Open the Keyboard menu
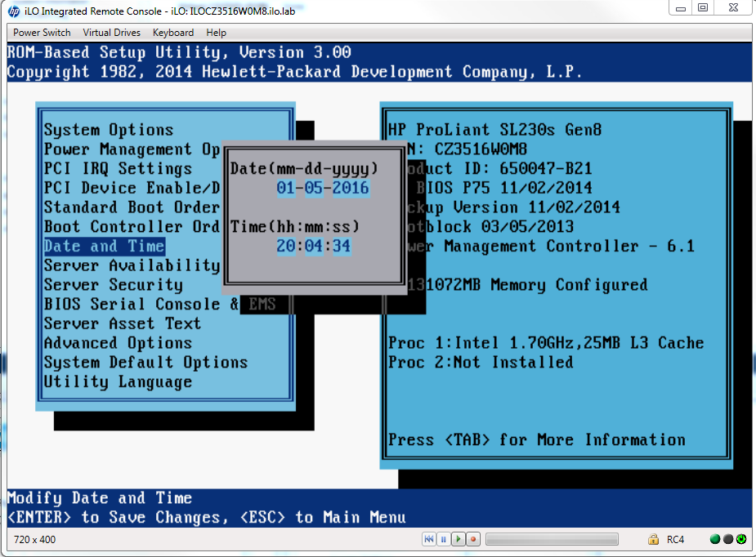Screen dimensions: 756x557 pos(173,33)
